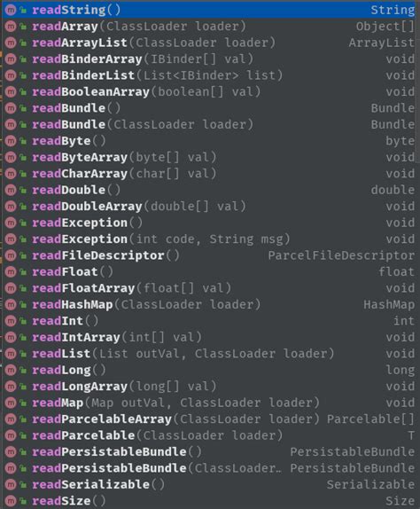Click the method icon of readBundle() without arguments
This screenshot has width=420, height=509.
coord(11,108)
